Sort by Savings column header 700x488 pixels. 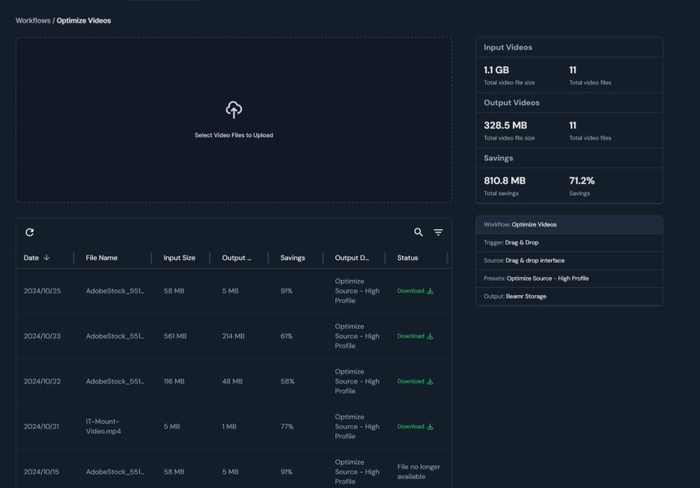pyautogui.click(x=292, y=258)
